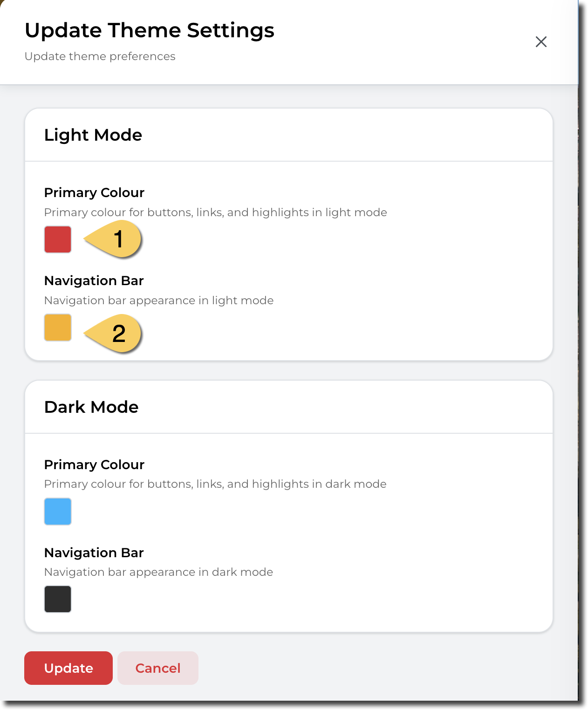The width and height of the screenshot is (588, 710).
Task: Select the Primary Colour label under Light Mode
Action: tap(94, 192)
